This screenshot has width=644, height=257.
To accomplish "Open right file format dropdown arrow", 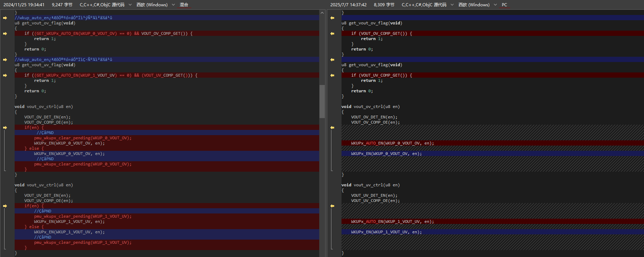I will 452,5.
